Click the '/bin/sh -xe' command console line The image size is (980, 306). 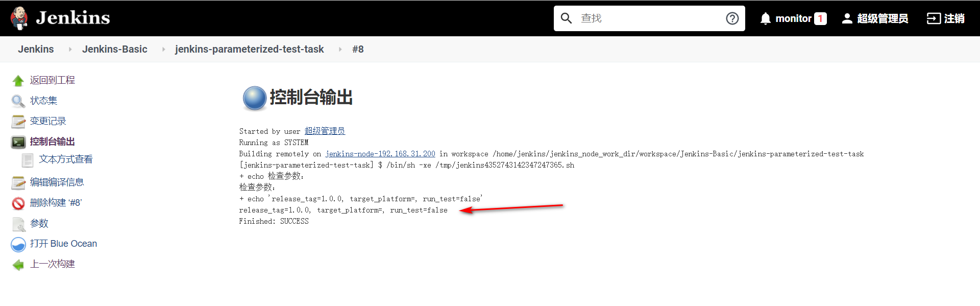(407, 165)
